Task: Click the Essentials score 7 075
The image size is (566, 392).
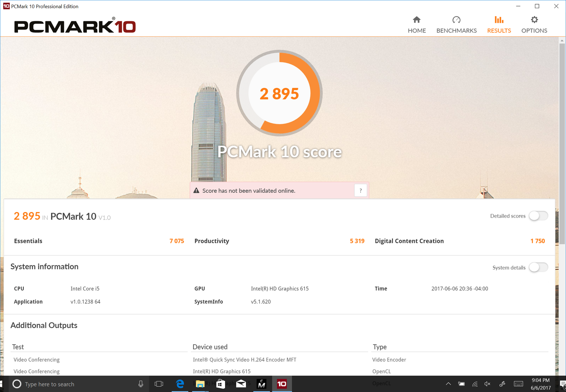Action: [177, 241]
